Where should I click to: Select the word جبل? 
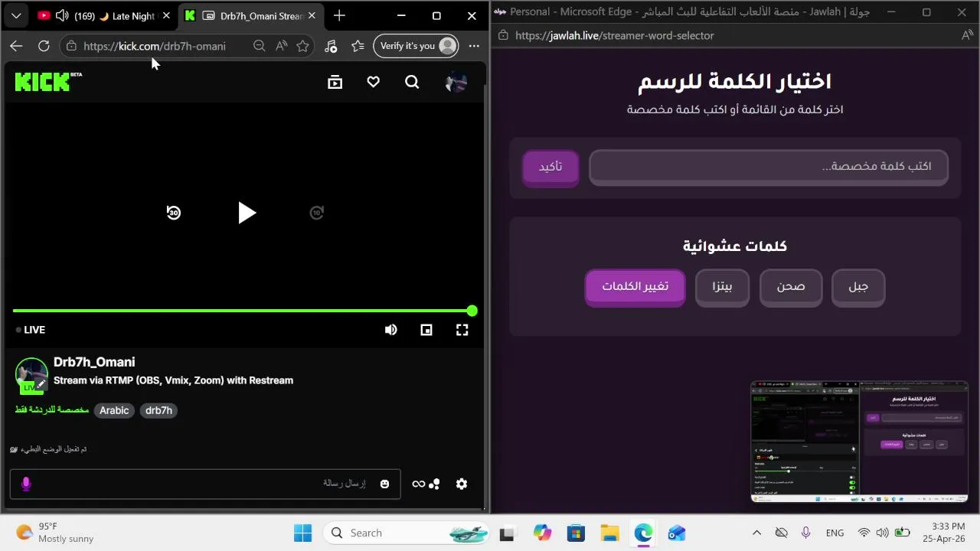pos(858,286)
